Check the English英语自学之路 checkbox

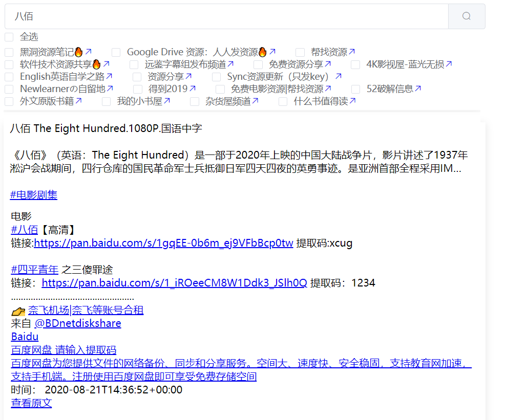pyautogui.click(x=9, y=77)
